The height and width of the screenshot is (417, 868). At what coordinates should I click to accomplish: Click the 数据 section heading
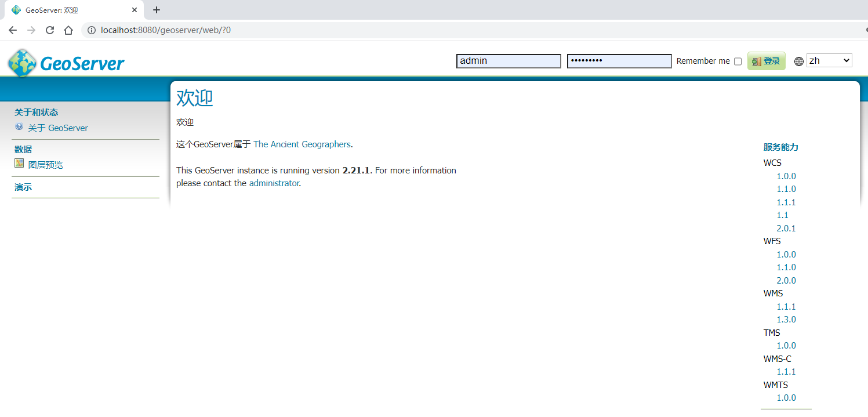23,150
